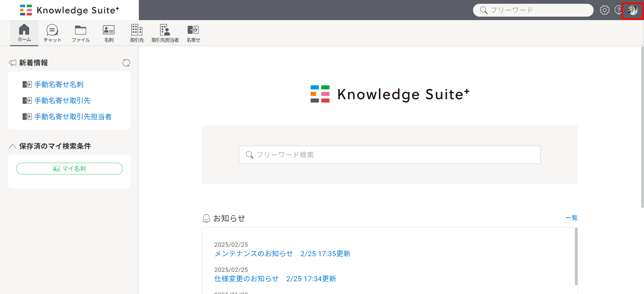Click the お知らせ bell icon
This screenshot has height=294, width=644.
[206, 218]
